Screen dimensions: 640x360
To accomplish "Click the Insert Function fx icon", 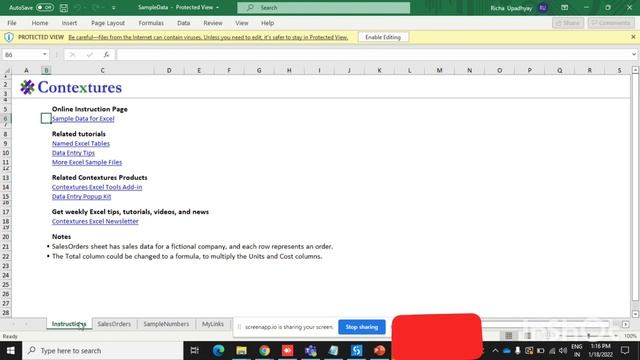I will [x=106, y=54].
